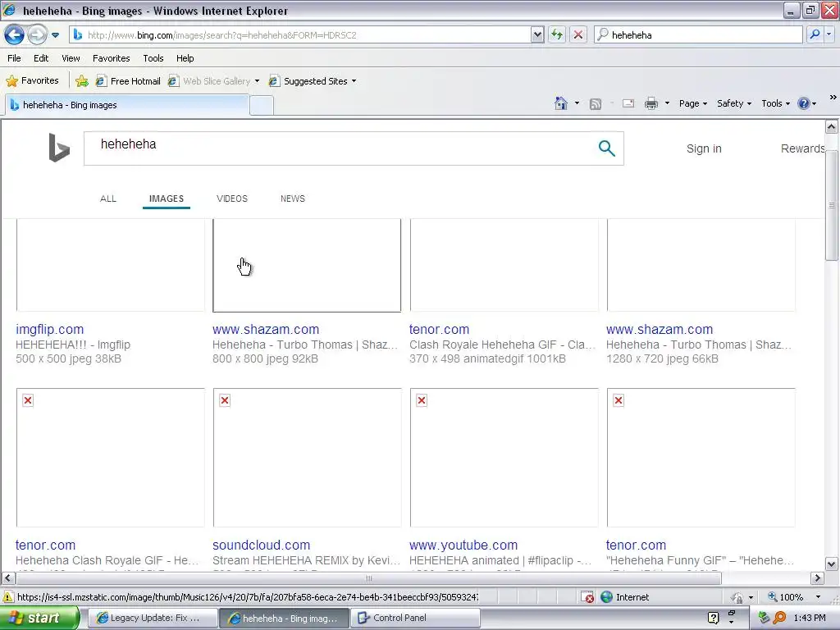Switch to Control Panel taskbar window
Image resolution: width=840 pixels, height=630 pixels.
(x=414, y=618)
